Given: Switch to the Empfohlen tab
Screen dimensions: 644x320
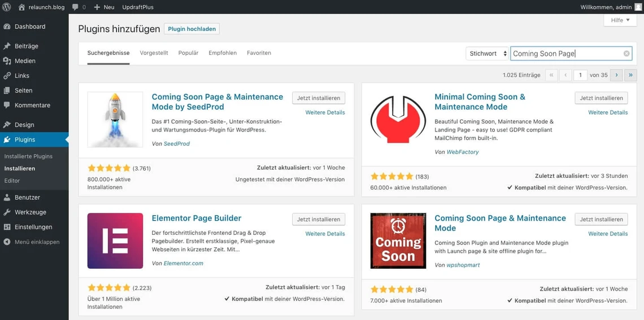Looking at the screenshot, I should [223, 53].
